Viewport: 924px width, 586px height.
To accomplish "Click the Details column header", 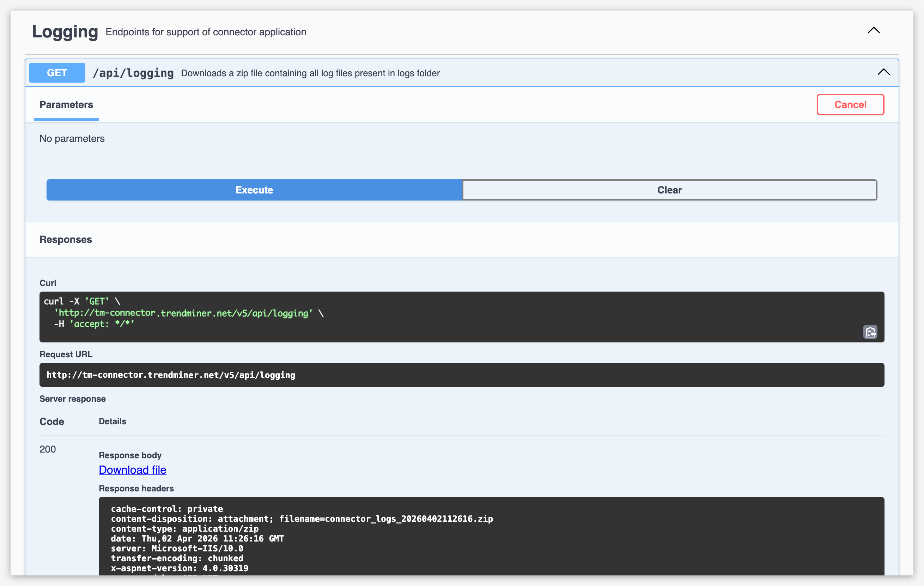I will point(113,421).
